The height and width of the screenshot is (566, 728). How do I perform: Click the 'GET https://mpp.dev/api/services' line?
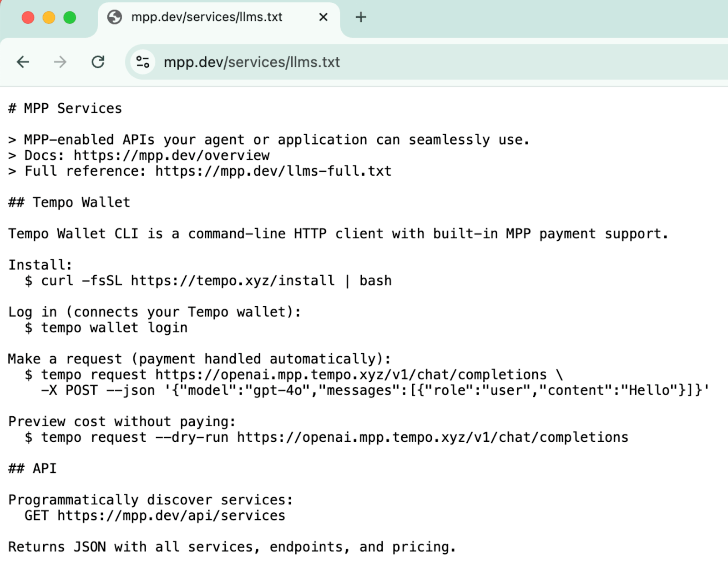[155, 515]
